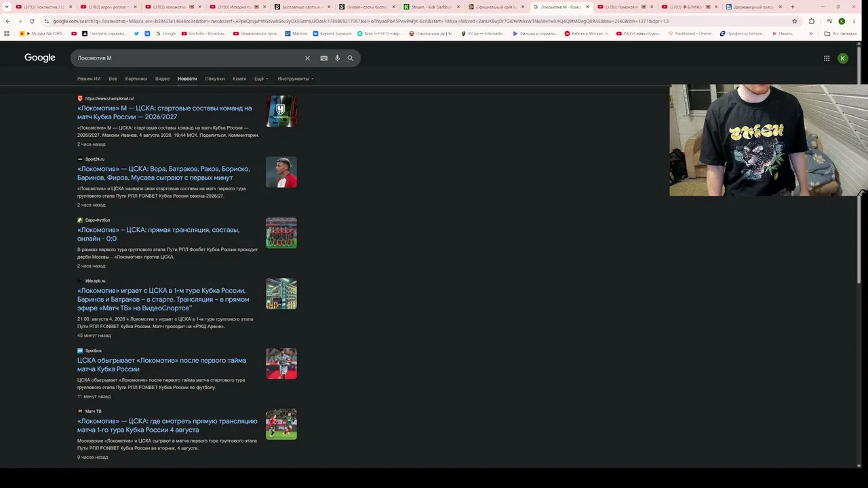868x488 pixels.
Task: Open the Dashboard Ethermine bookmark
Action: (x=690, y=33)
